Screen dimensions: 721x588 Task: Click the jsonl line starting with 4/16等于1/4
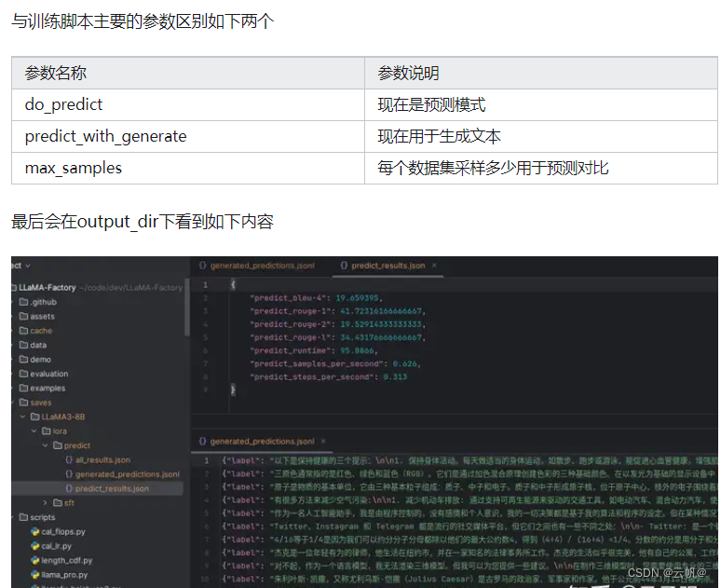(469, 540)
